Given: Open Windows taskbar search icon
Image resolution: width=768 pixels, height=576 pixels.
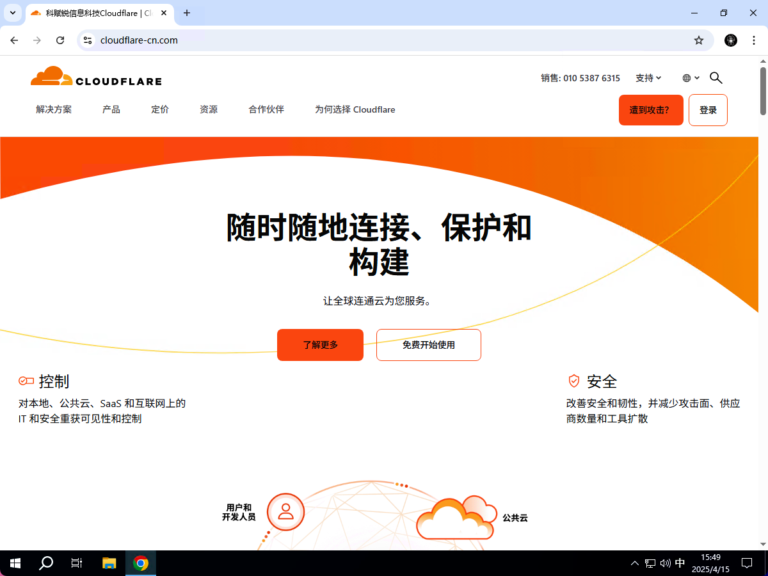Looking at the screenshot, I should coord(46,563).
